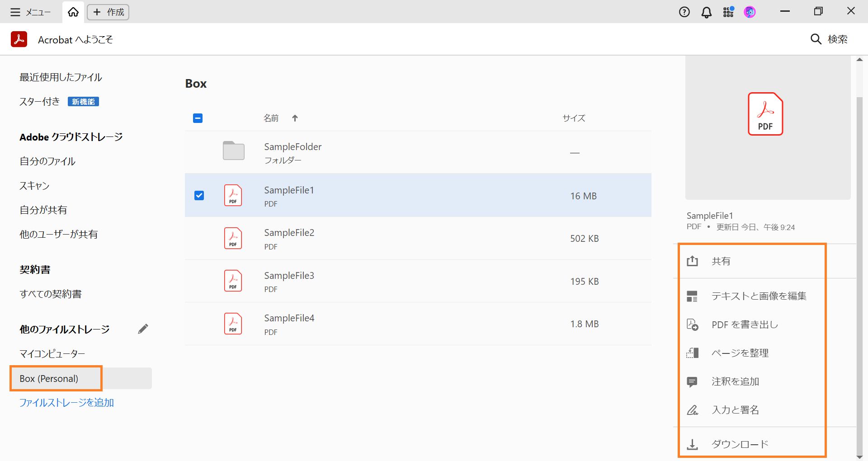
Task: Select the SampleFile2 file name
Action: click(289, 233)
